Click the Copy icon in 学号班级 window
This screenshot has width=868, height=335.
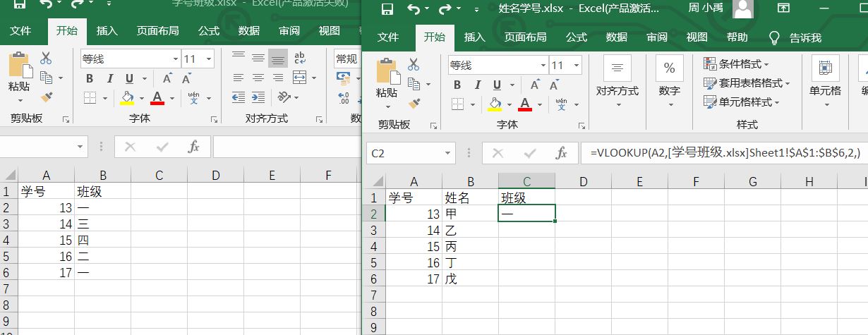[x=47, y=78]
